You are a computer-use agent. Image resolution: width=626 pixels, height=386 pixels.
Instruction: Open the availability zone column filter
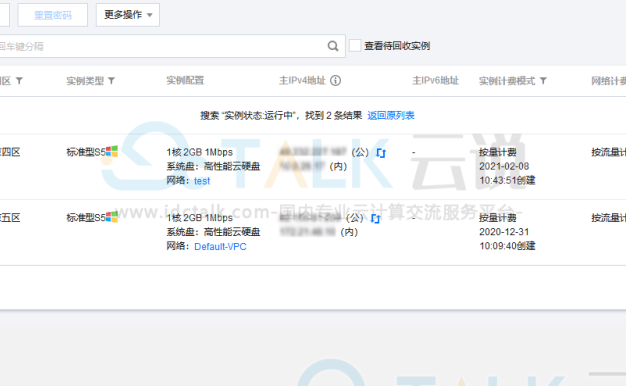coord(19,81)
